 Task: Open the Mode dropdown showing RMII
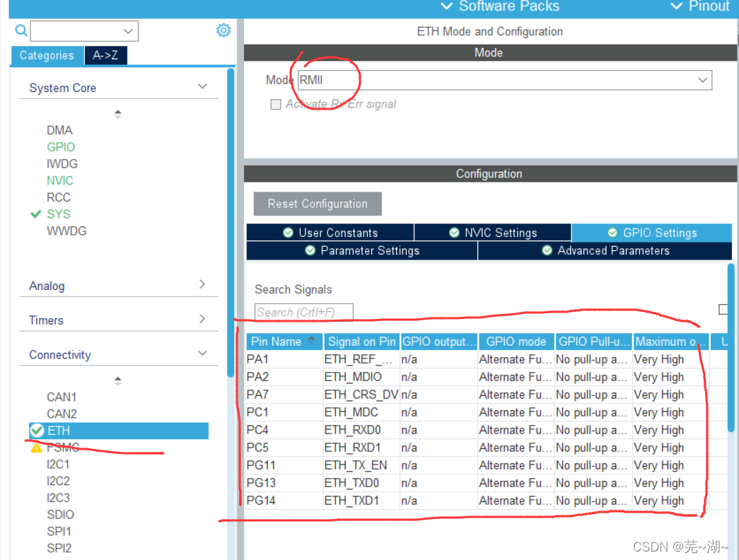tap(505, 80)
